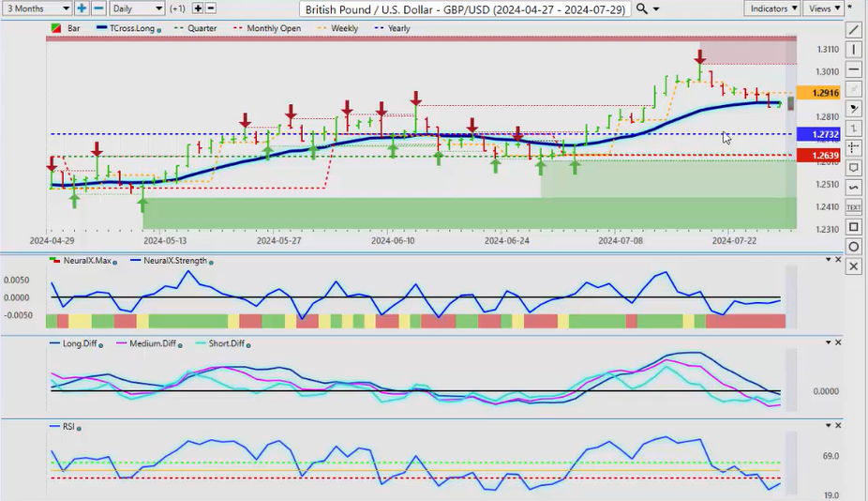Image resolution: width=868 pixels, height=501 pixels.
Task: Click the plus button beside 3 Months
Action: click(82, 8)
